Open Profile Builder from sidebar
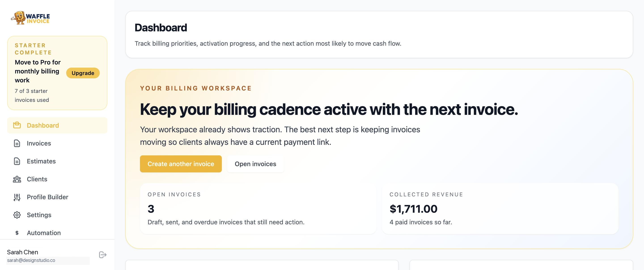 [x=47, y=197]
